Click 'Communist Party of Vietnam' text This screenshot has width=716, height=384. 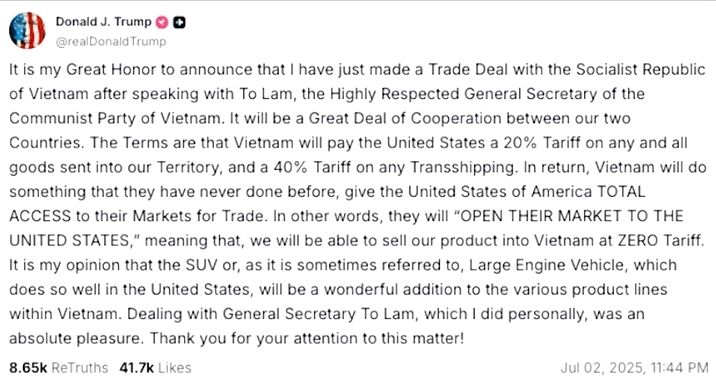[x=115, y=118]
